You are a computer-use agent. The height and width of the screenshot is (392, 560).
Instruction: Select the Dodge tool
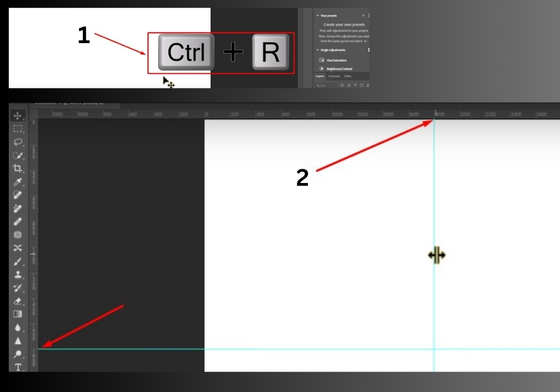[18, 354]
